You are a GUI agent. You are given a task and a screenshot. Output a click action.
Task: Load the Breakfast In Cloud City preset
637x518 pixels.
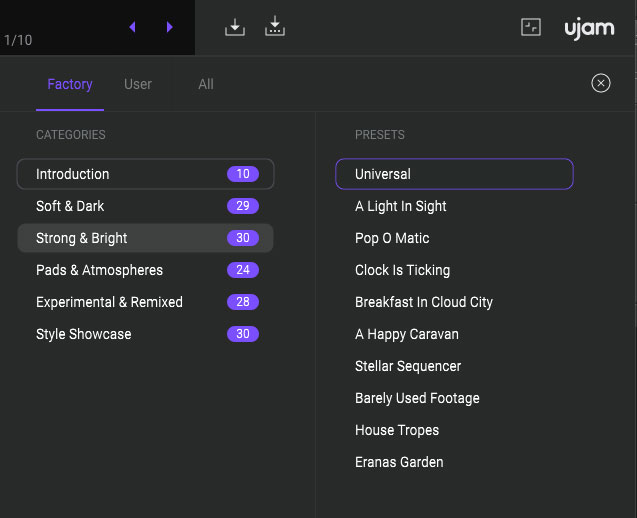point(424,302)
